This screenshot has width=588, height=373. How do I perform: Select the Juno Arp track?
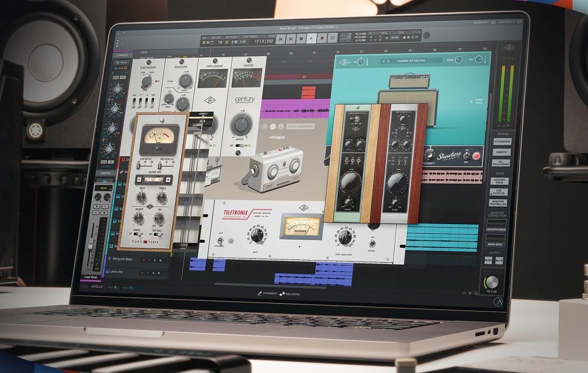(x=117, y=272)
